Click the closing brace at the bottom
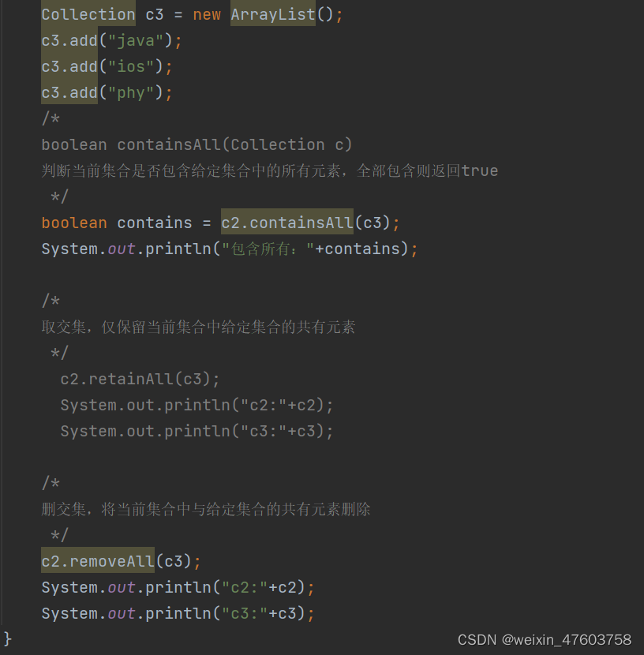Viewport: 644px width, 655px height. [8, 639]
